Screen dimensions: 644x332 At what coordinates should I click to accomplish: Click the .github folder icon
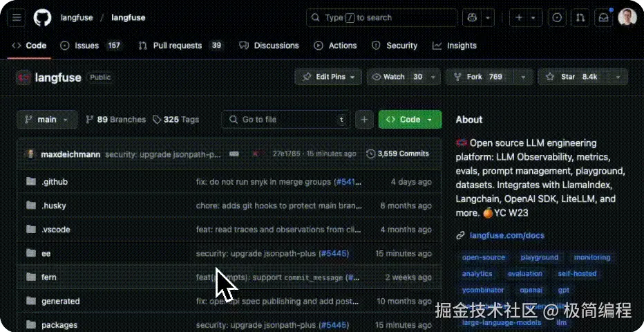point(31,182)
